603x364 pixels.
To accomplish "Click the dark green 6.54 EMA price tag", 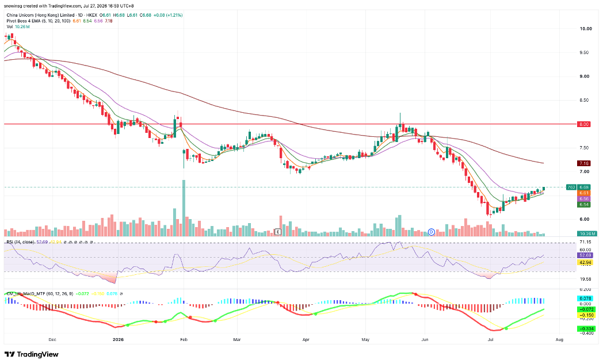I will (x=584, y=205).
